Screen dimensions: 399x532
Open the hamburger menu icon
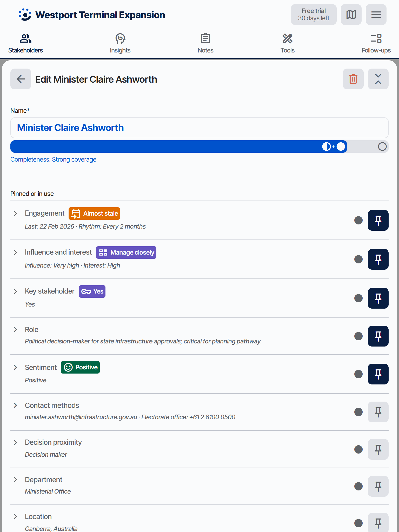pos(376,15)
